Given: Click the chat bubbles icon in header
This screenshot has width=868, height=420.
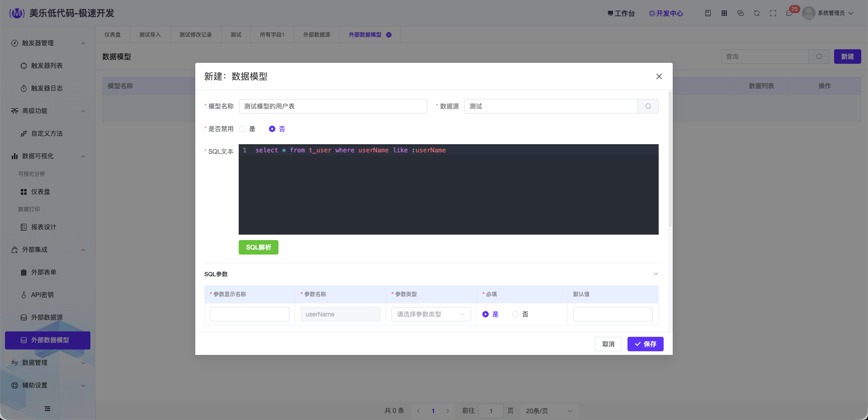Looking at the screenshot, I should point(741,13).
